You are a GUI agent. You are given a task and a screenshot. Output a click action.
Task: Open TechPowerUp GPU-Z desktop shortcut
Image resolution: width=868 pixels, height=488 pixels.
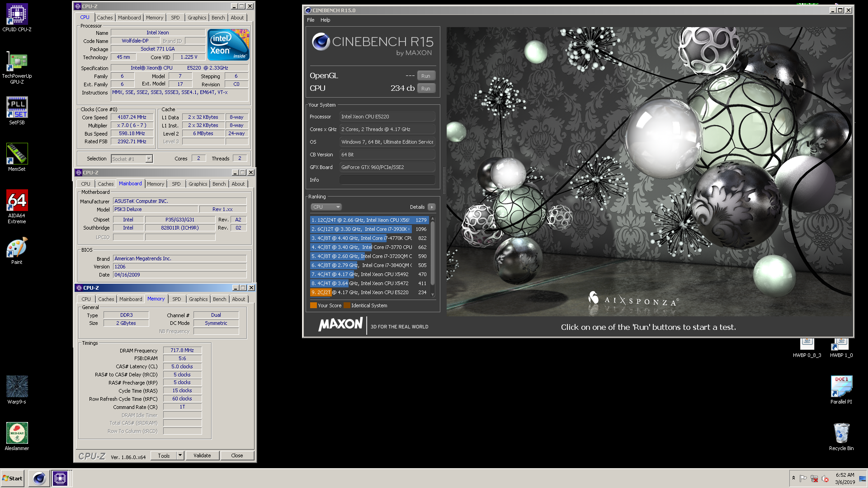click(x=17, y=67)
